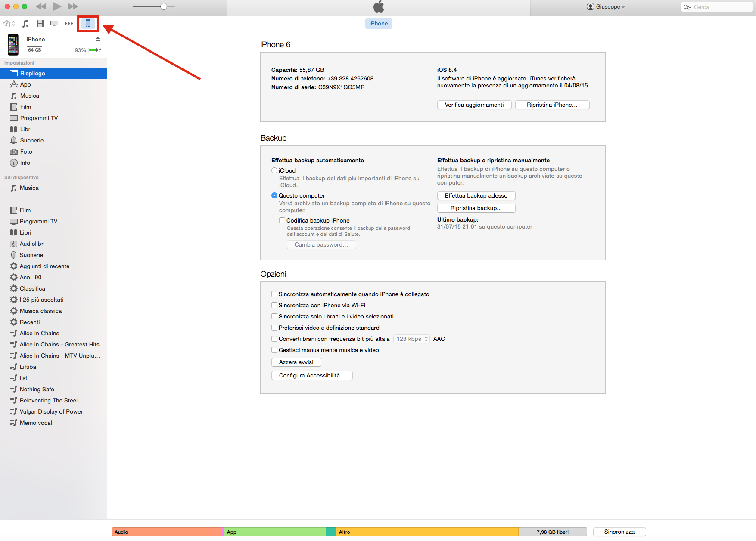Viewport: 756px width, 541px height.
Task: Click Verifica aggiornamenti button
Action: 474,105
